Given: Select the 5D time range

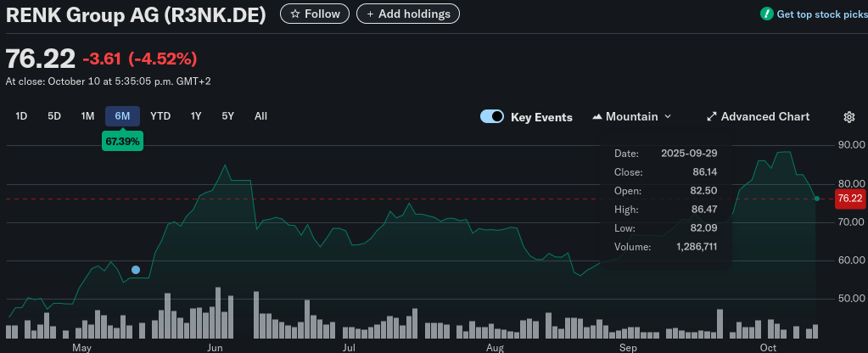Looking at the screenshot, I should pos(54,116).
